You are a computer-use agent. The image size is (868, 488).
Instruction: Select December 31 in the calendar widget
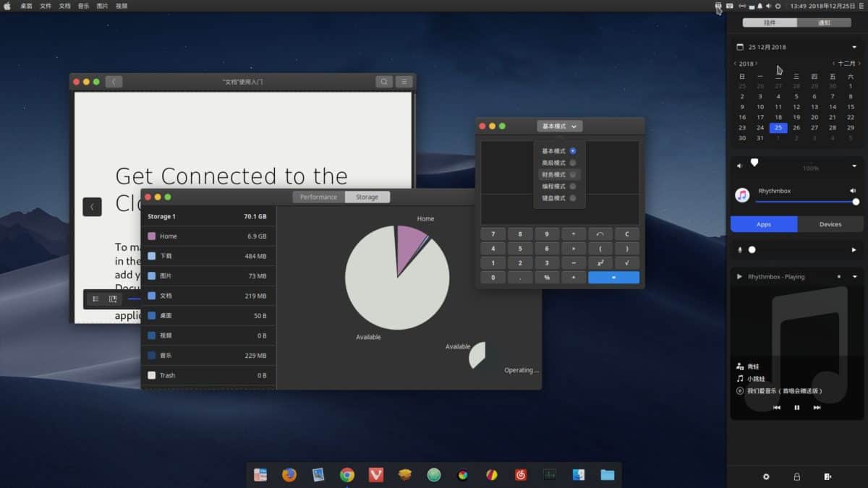tap(759, 137)
